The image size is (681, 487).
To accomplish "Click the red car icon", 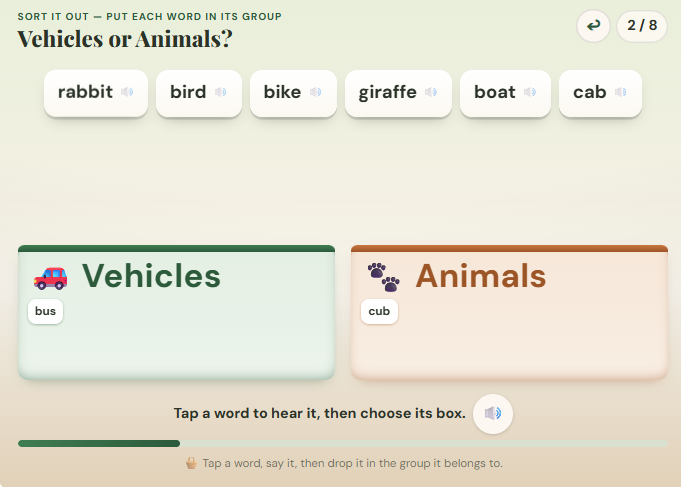I will point(50,278).
